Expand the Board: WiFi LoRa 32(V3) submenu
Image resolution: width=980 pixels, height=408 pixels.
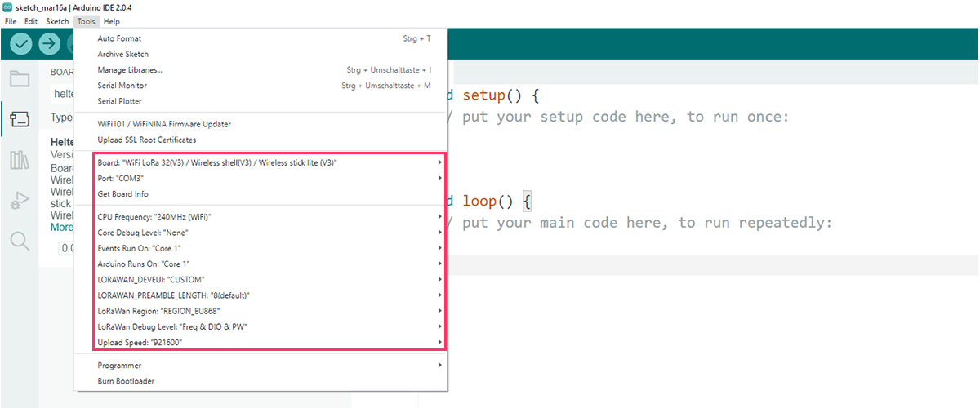261,162
